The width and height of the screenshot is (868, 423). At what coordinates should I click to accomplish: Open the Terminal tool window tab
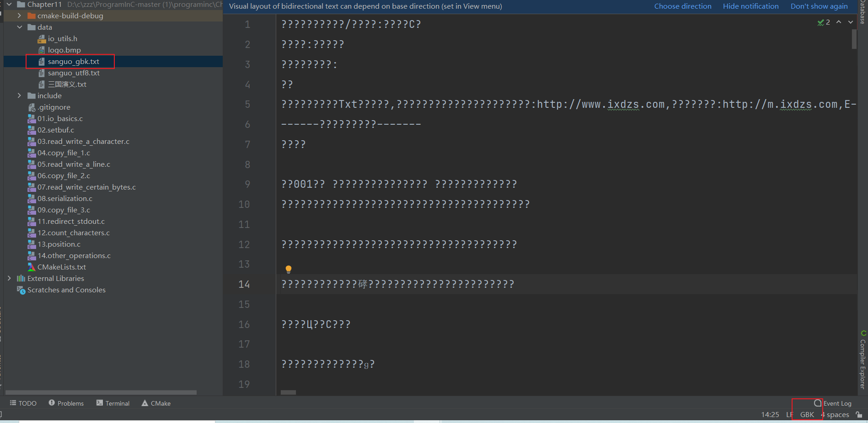(x=113, y=403)
